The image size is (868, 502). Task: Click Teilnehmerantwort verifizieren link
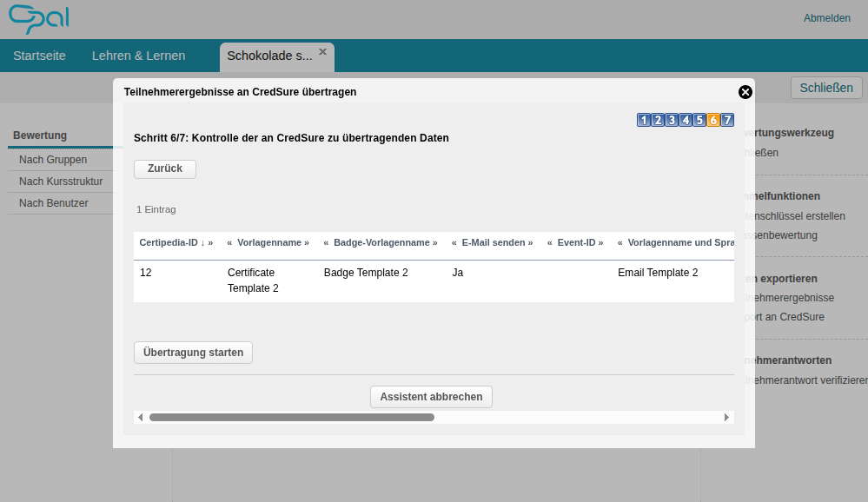tap(806, 380)
